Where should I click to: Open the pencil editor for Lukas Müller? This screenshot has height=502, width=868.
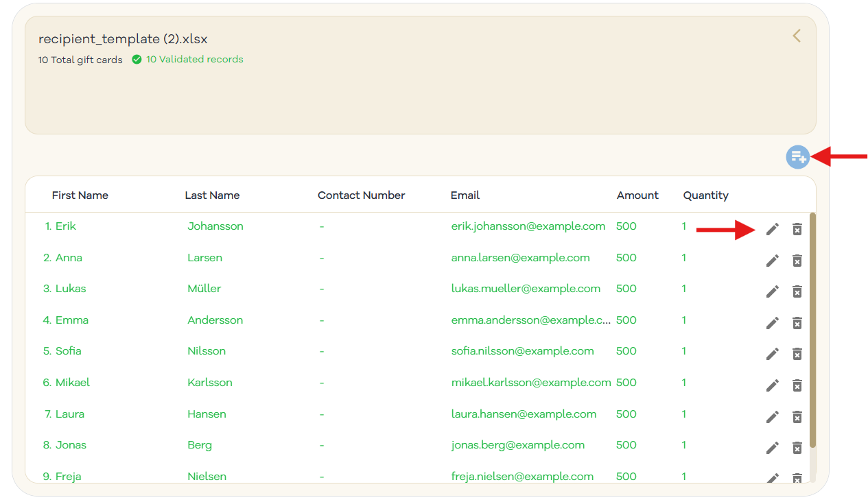773,291
